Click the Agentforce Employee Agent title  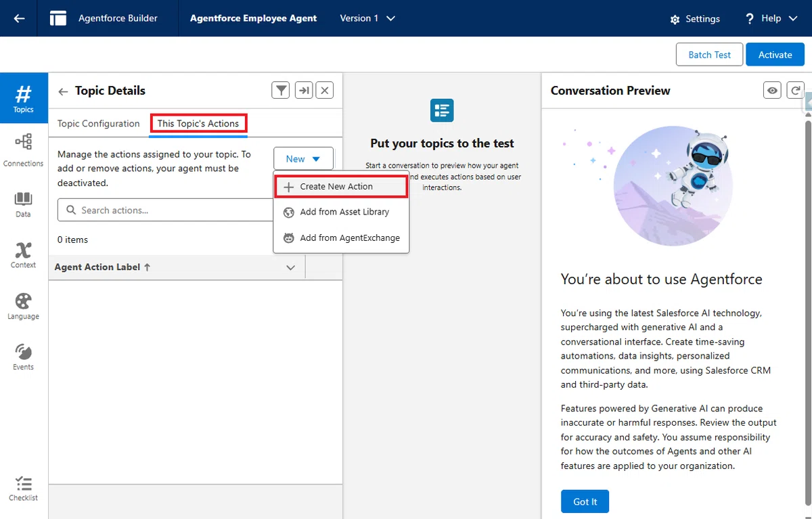253,18
